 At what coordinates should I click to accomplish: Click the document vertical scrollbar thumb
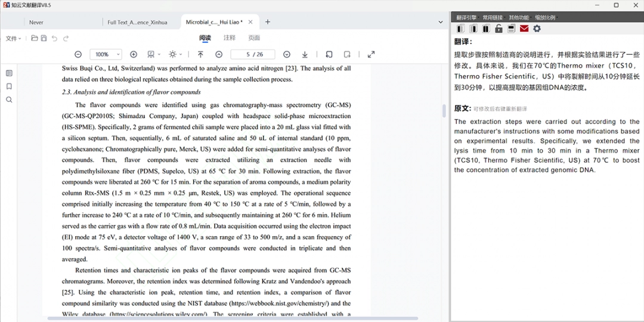(444, 111)
